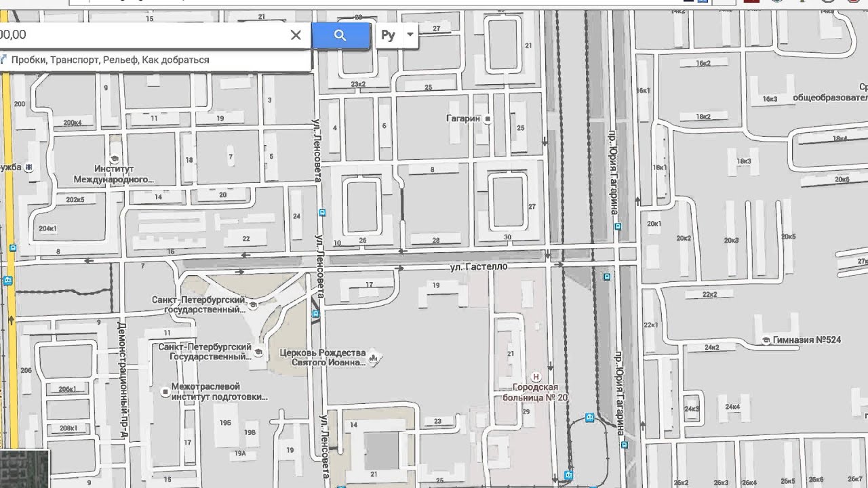Click building number 24к4
Screen dimensions: 868x488
732,407
